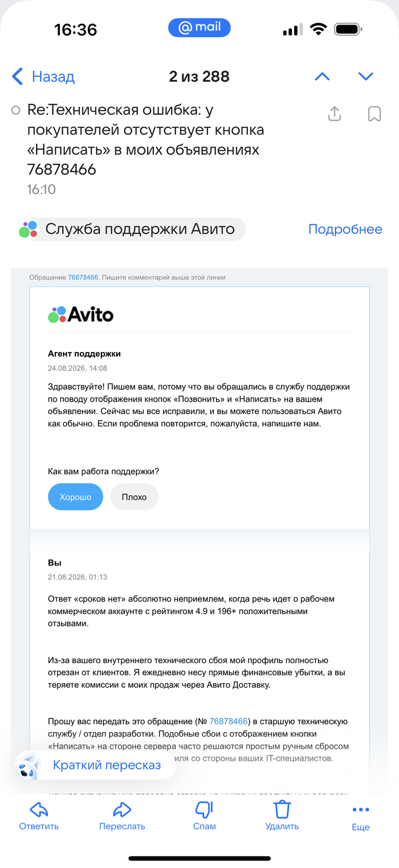Click the ticket number 76878466 link at the top
This screenshot has height=868, width=399.
[x=83, y=277]
